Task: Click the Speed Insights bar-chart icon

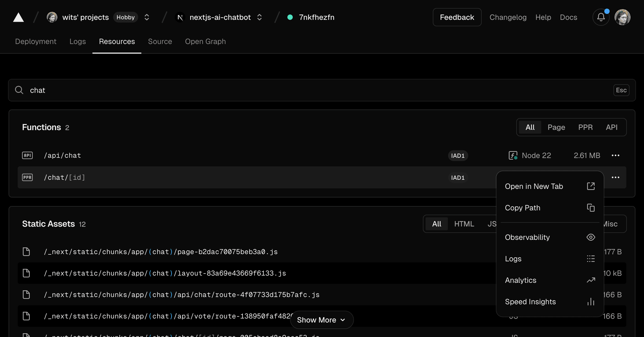Action: point(591,302)
